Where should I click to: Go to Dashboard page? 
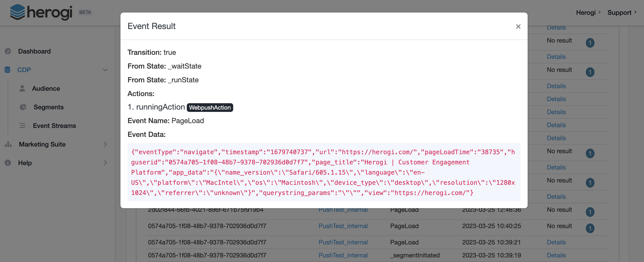pyautogui.click(x=34, y=51)
